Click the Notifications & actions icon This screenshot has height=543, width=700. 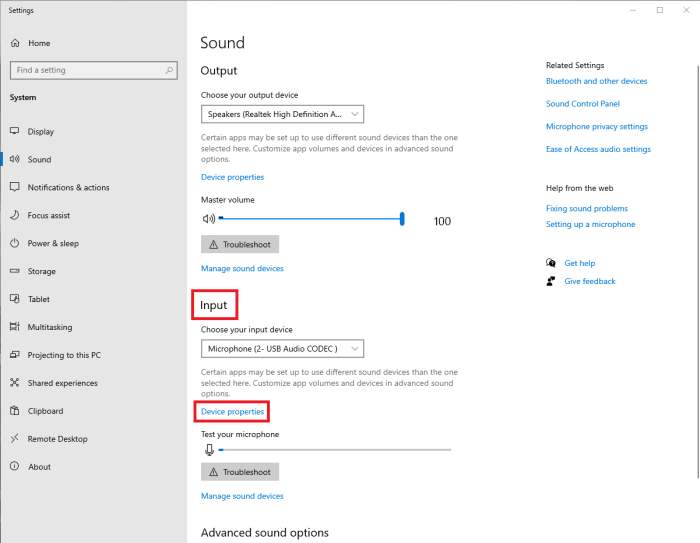(15, 187)
